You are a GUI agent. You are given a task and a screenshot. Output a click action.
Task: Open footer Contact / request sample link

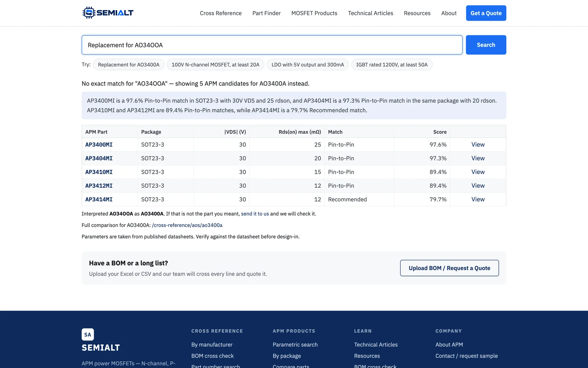(467, 356)
